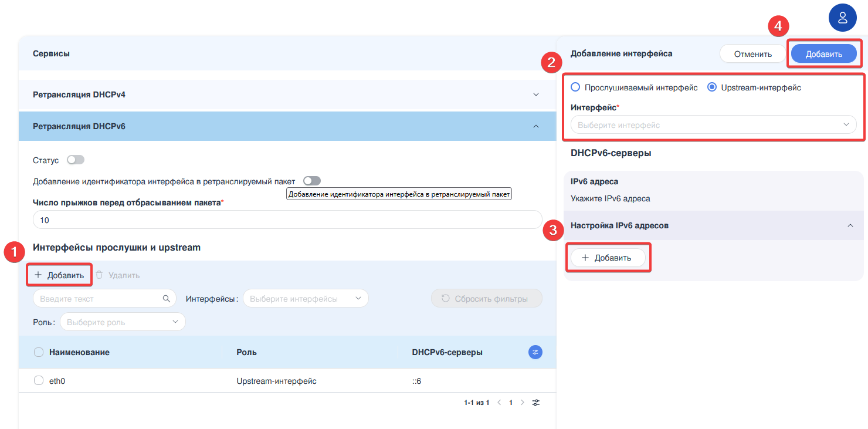Click plus Добавить above interfaces table
Viewport: 868px width, 429px height.
(59, 275)
